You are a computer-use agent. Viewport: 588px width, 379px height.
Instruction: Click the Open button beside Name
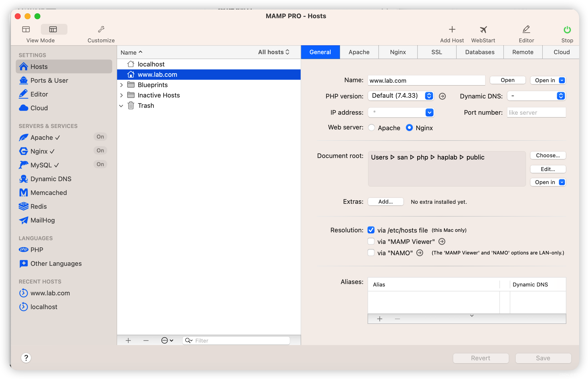point(508,80)
